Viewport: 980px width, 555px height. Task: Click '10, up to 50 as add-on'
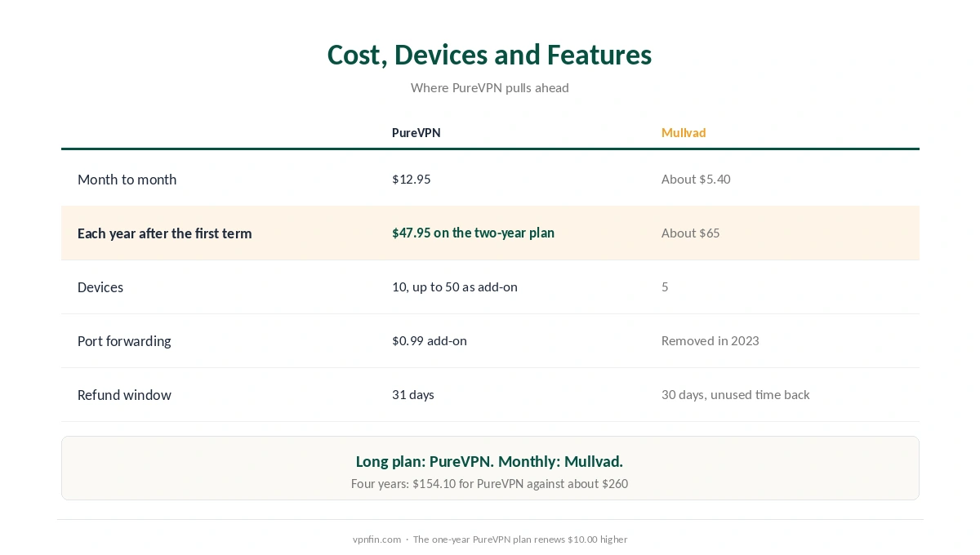(454, 286)
